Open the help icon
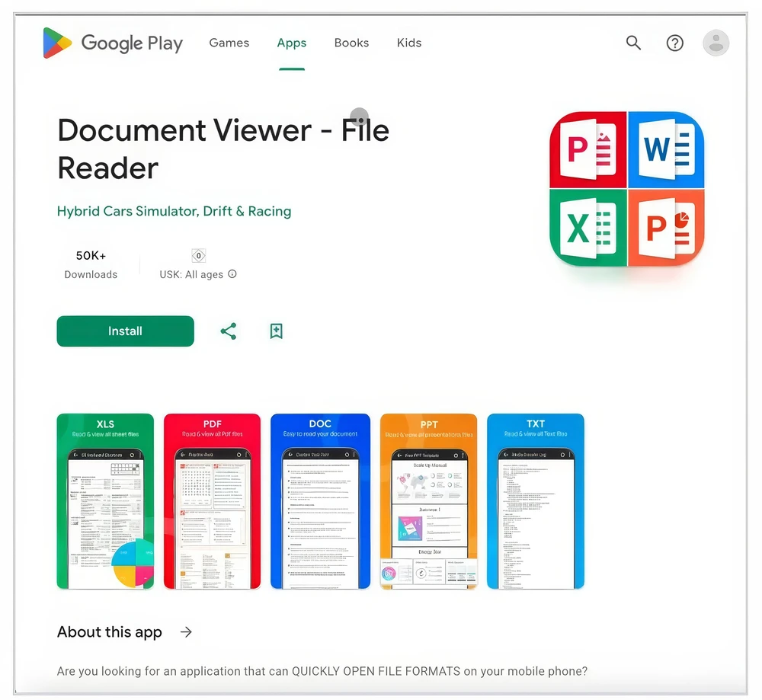762x700 pixels. pos(675,43)
